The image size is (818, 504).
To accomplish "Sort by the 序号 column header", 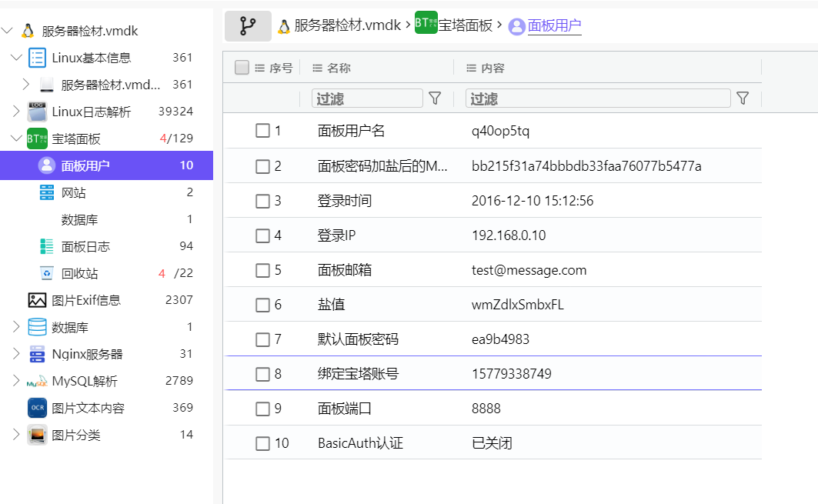I will point(281,68).
